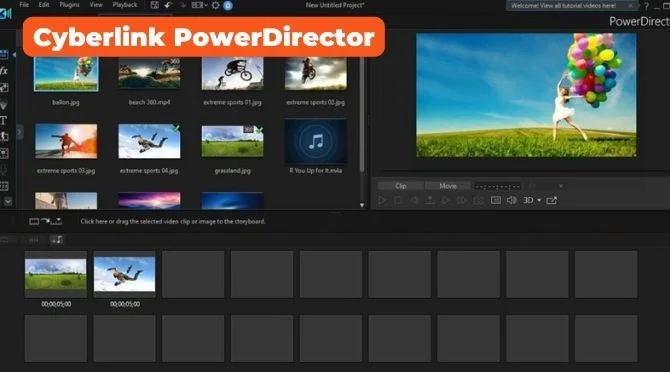Image resolution: width=670 pixels, height=372 pixels.
Task: Click the PowerDirector logo icon top-left
Action: click(6, 14)
